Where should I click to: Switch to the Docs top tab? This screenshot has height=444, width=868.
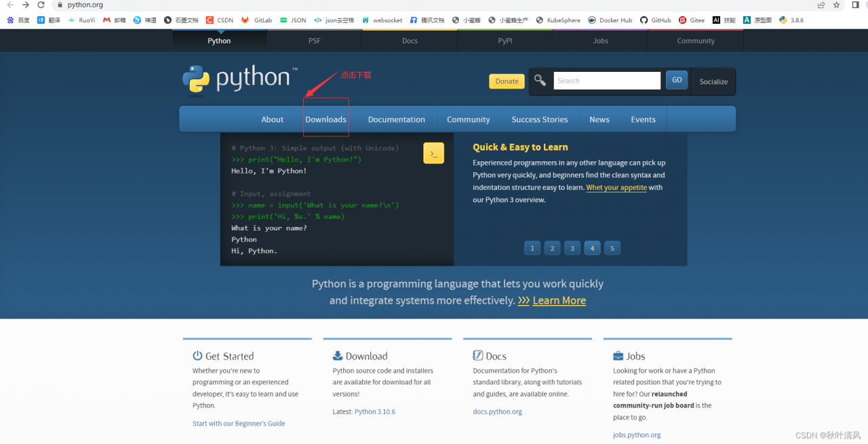410,41
